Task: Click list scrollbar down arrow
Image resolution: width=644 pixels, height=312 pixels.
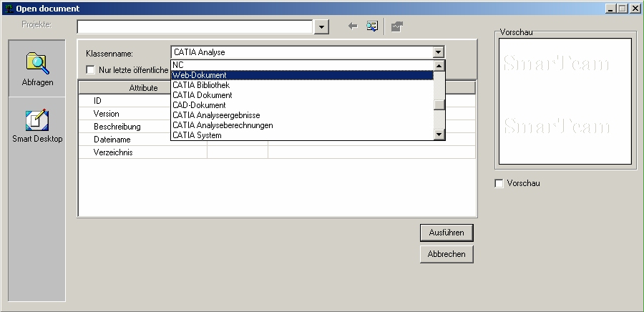Action: point(439,135)
